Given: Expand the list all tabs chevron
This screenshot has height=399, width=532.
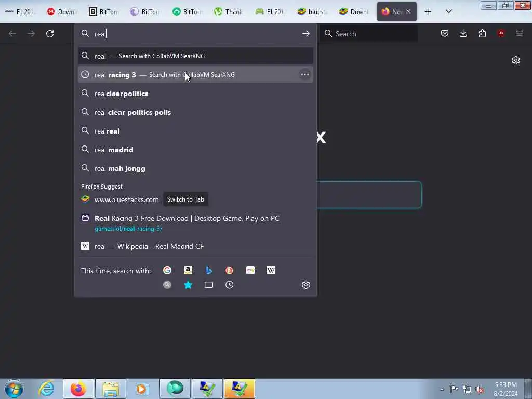Looking at the screenshot, I should point(448,12).
